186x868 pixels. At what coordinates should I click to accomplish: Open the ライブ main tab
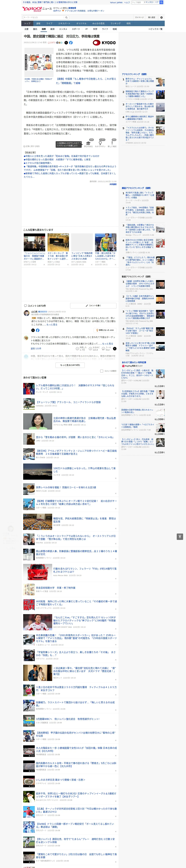coord(49,24)
